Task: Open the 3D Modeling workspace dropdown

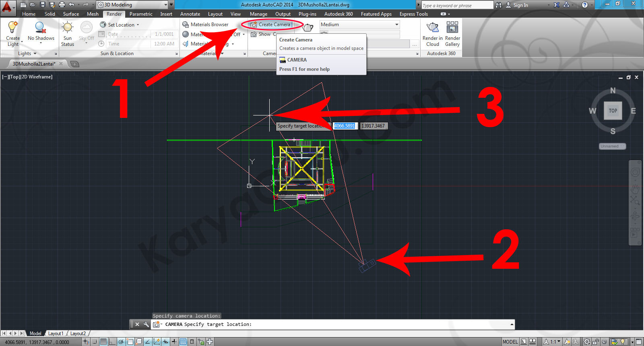Action: click(133, 5)
